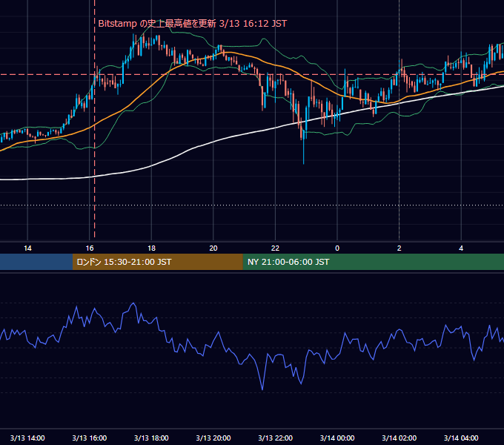Click the Bitstamp all-time-high annotation text

[x=192, y=24]
